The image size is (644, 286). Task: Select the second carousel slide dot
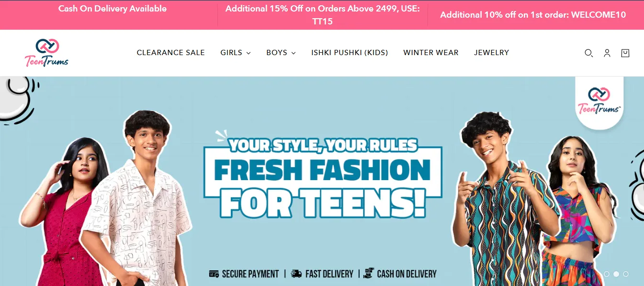click(616, 274)
